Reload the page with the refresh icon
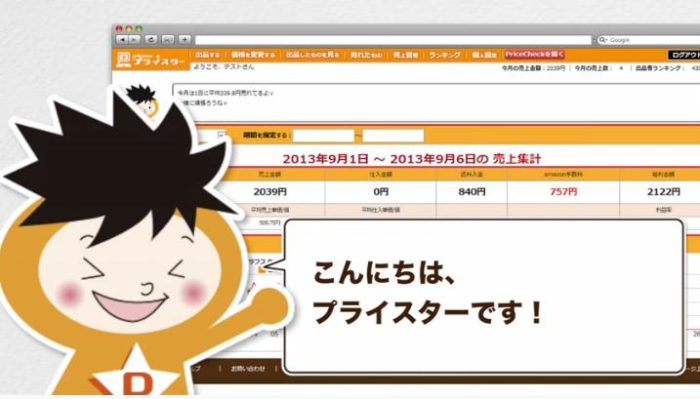 (x=151, y=40)
